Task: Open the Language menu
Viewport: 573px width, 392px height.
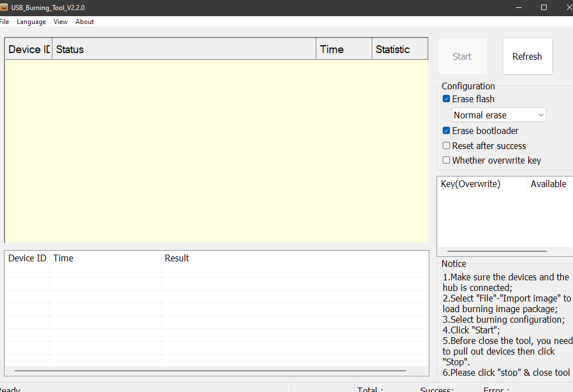Action: coord(31,22)
